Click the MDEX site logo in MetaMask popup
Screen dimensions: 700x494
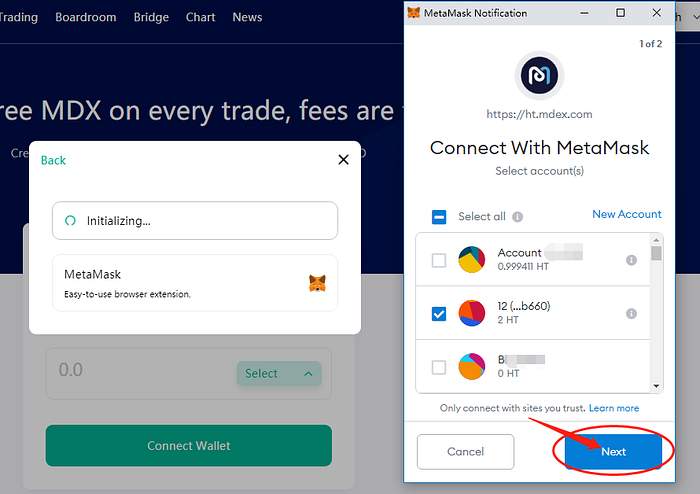[539, 75]
